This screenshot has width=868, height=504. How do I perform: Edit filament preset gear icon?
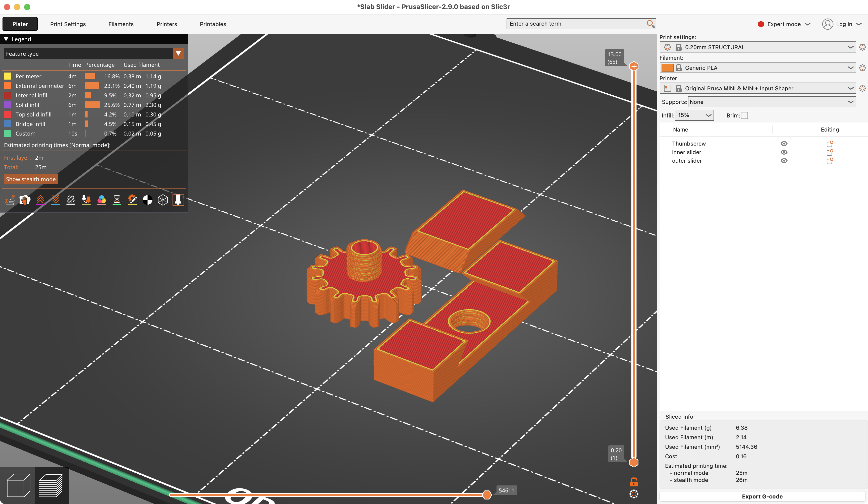[862, 68]
